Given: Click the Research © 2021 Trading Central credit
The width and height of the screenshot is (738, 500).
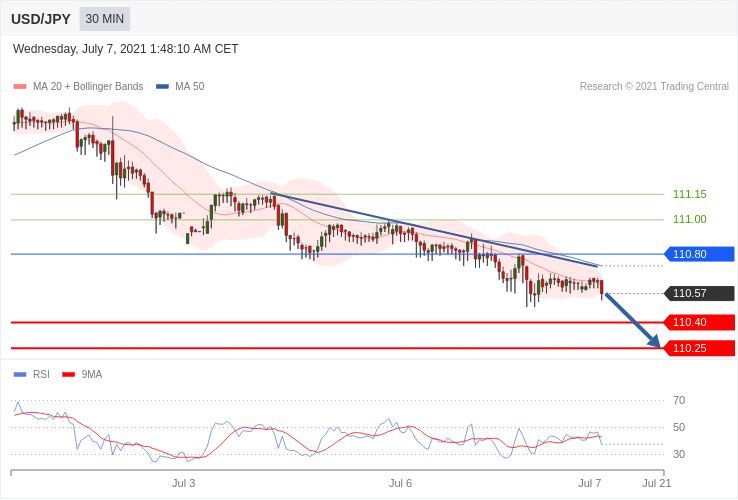Looking at the screenshot, I should coord(654,87).
